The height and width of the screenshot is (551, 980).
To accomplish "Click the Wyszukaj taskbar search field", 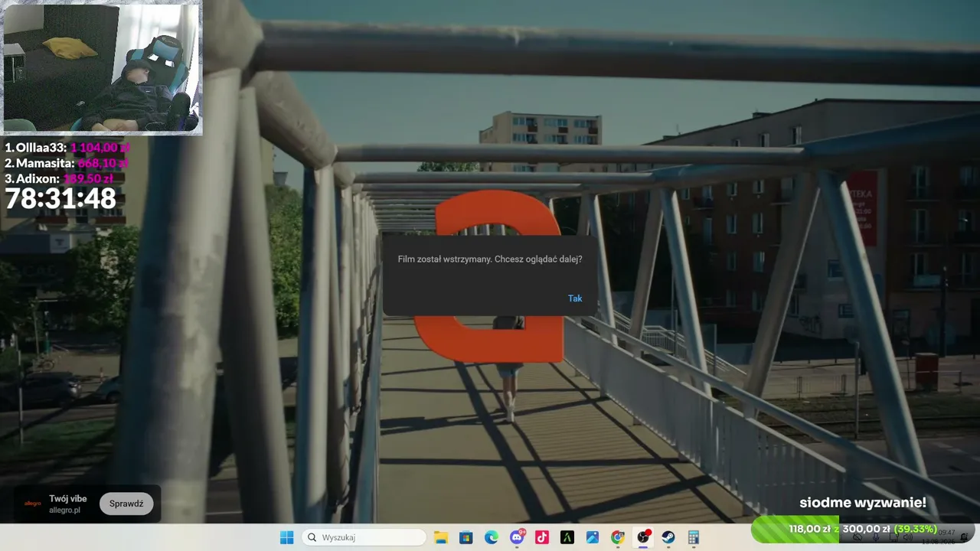I will click(364, 538).
